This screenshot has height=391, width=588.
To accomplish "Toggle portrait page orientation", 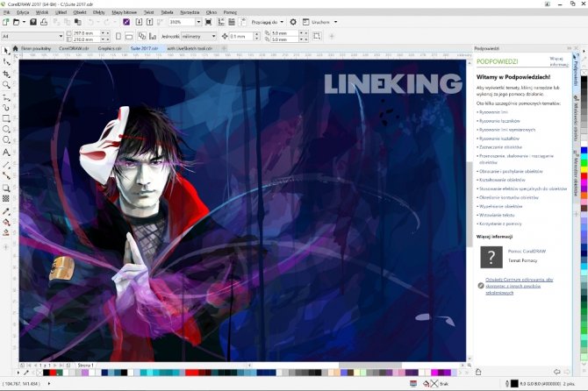I will point(118,36).
